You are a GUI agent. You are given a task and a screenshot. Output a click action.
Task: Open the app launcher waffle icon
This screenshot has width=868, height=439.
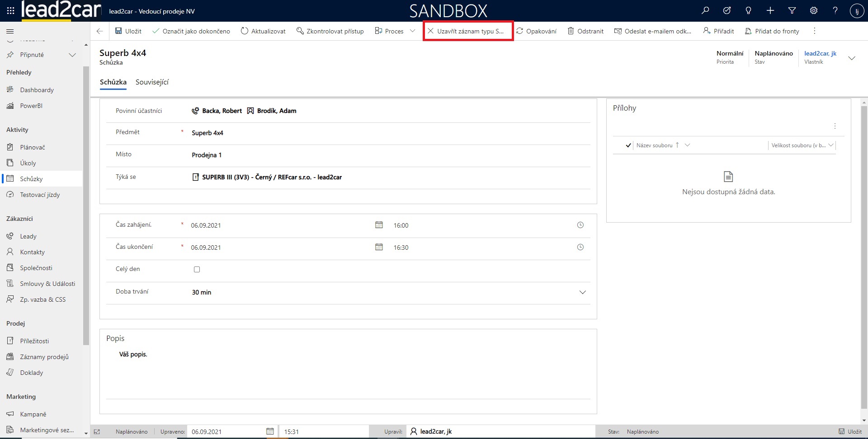pyautogui.click(x=10, y=10)
